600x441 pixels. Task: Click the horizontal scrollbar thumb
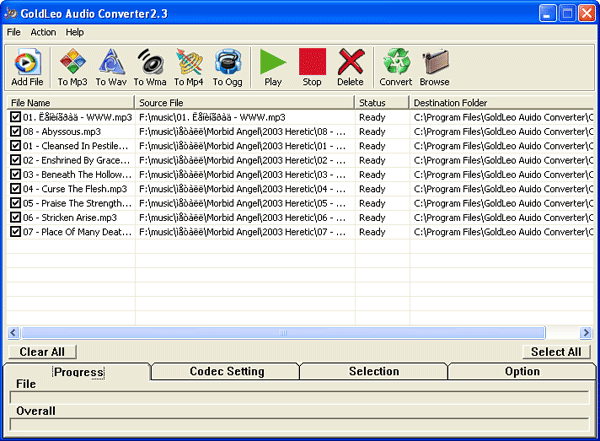coord(284,333)
